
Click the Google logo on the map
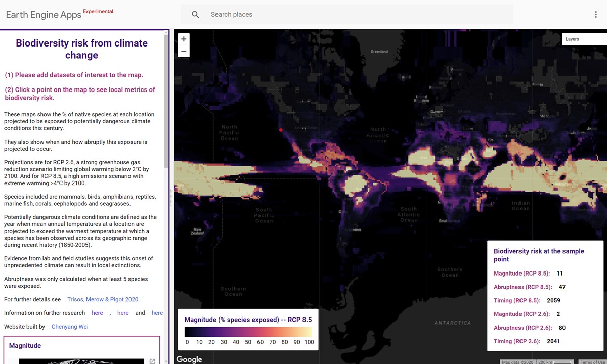(x=189, y=359)
